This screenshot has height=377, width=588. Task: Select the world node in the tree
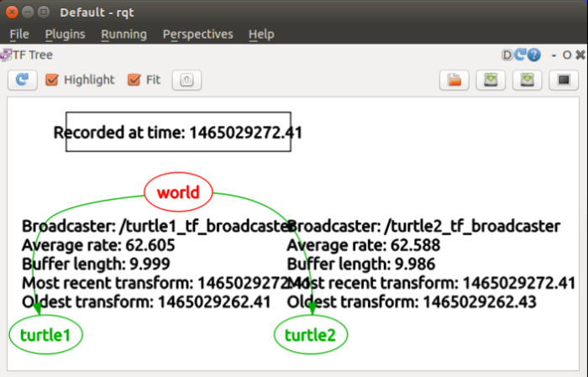pos(178,192)
